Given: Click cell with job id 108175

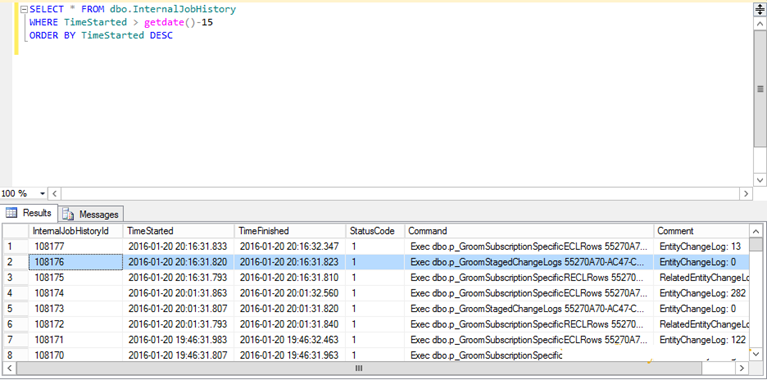Looking at the screenshot, I should click(76, 277).
